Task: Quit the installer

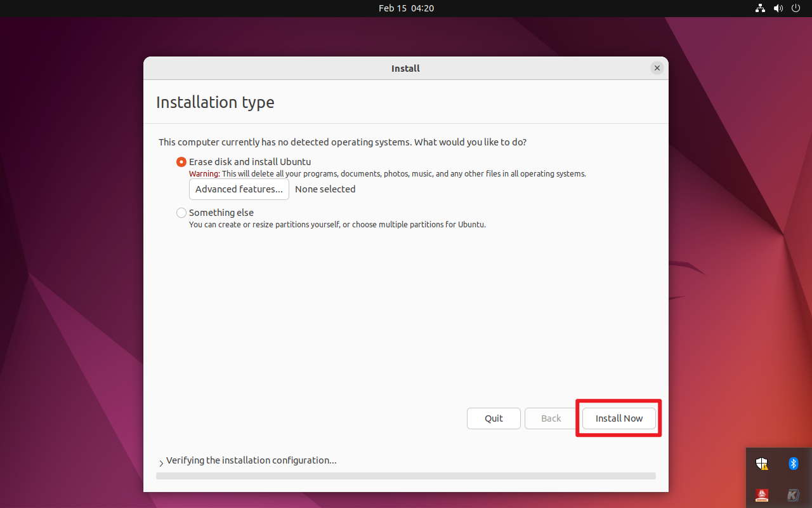Action: click(x=494, y=418)
